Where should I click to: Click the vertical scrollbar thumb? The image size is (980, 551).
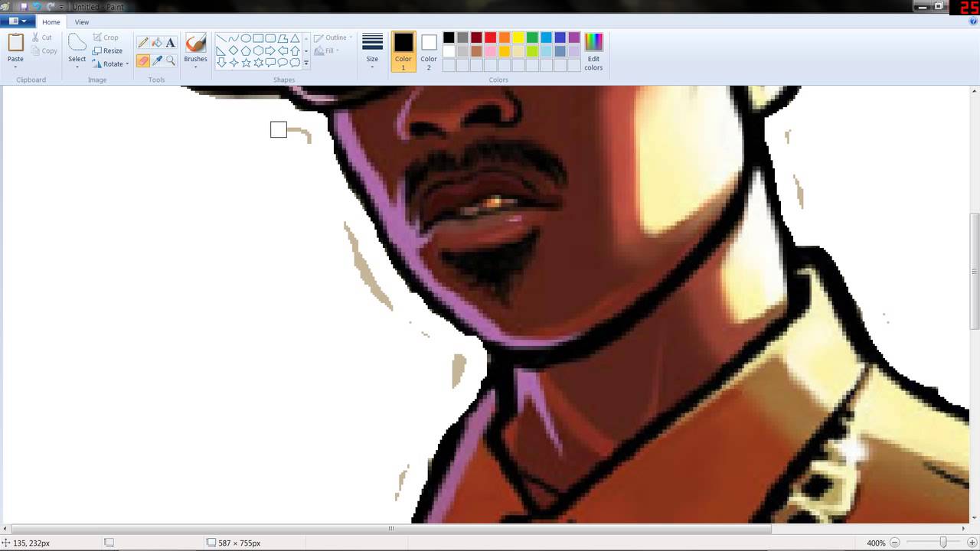pos(975,271)
